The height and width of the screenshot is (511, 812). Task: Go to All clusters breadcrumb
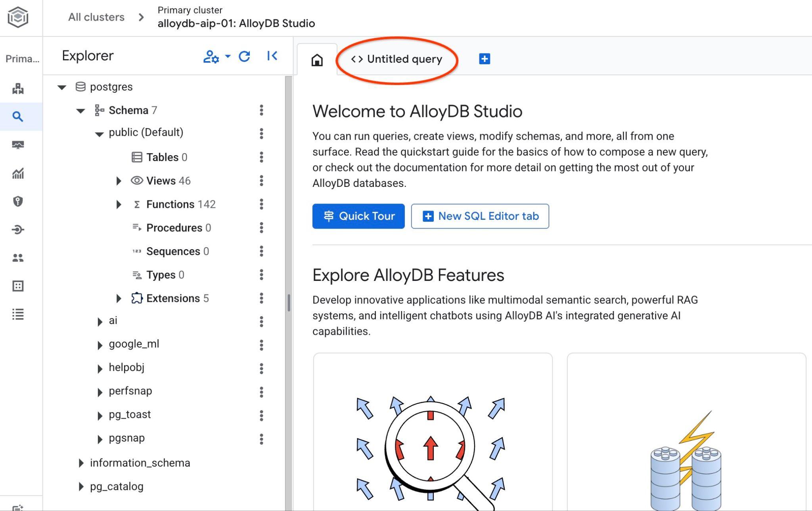pos(96,17)
